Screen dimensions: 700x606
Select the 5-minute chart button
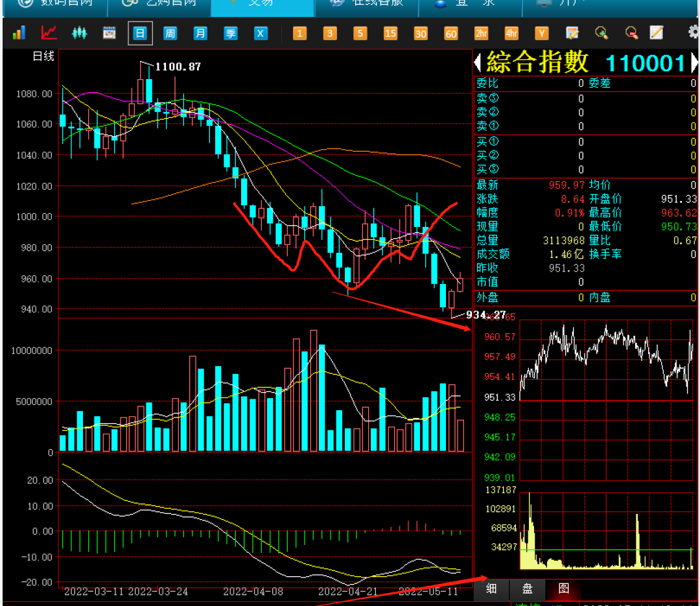point(360,34)
